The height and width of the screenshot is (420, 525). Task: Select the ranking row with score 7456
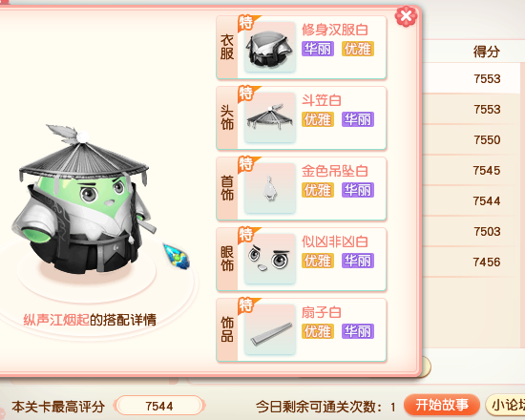click(x=472, y=262)
